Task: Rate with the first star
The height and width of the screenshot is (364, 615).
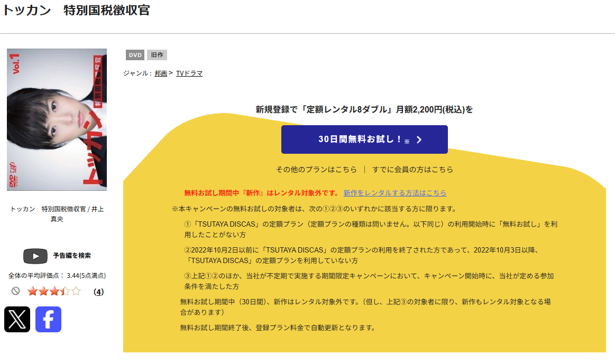Action: coord(33,291)
